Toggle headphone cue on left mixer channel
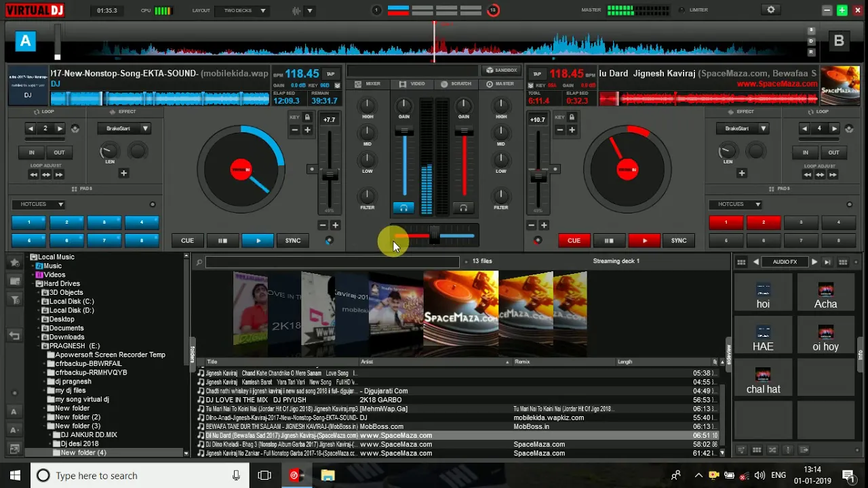Screen dimensions: 868x488 click(403, 207)
